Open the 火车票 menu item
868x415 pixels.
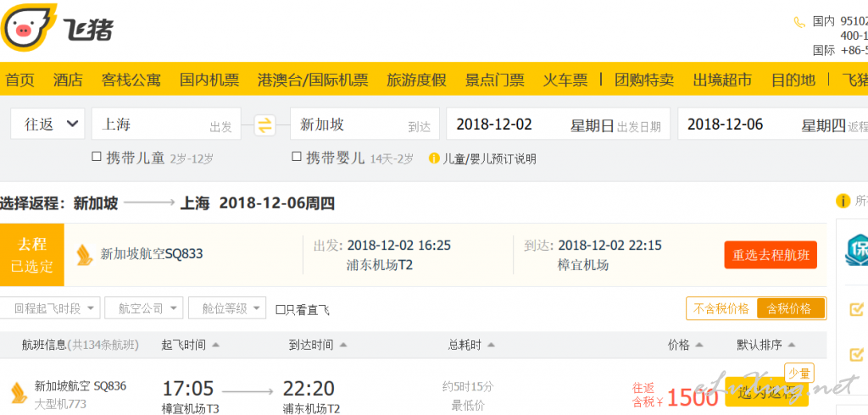point(565,80)
